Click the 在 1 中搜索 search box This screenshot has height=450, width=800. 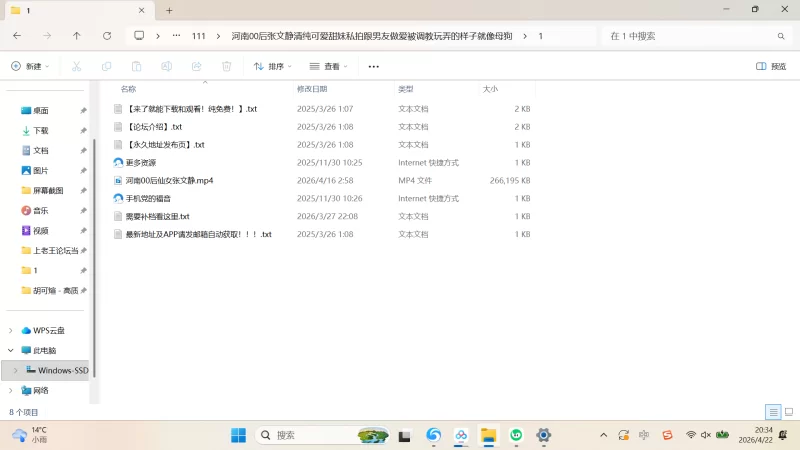tap(697, 36)
